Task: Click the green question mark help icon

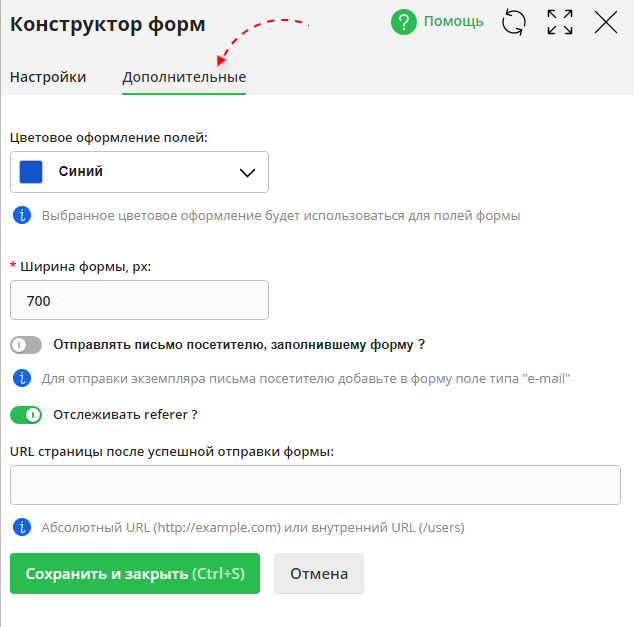Action: [404, 22]
